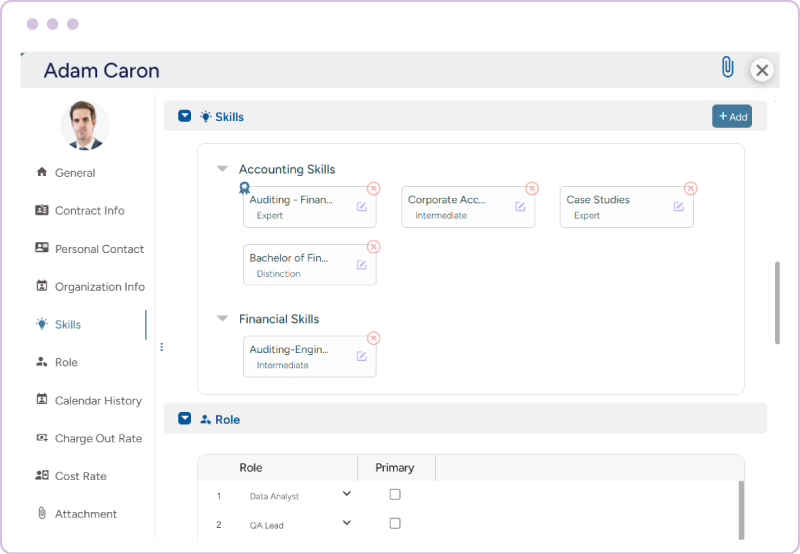Collapse the Skills section header toggle
The width and height of the screenshot is (800, 554).
(x=185, y=116)
